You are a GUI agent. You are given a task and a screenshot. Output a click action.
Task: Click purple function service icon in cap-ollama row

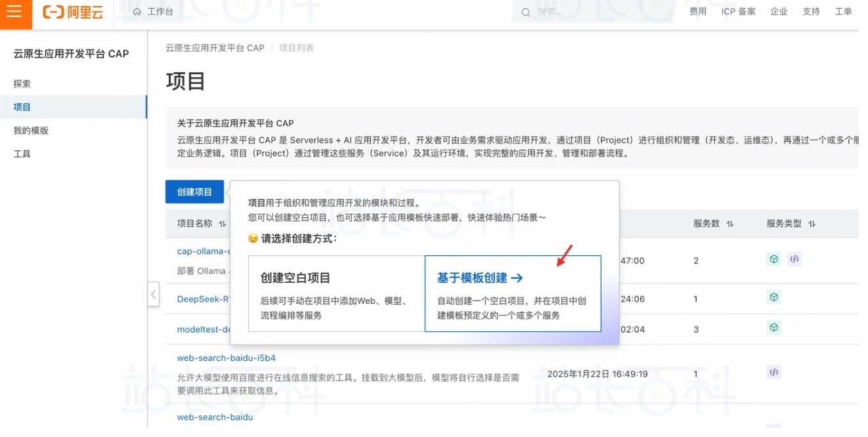coord(794,259)
